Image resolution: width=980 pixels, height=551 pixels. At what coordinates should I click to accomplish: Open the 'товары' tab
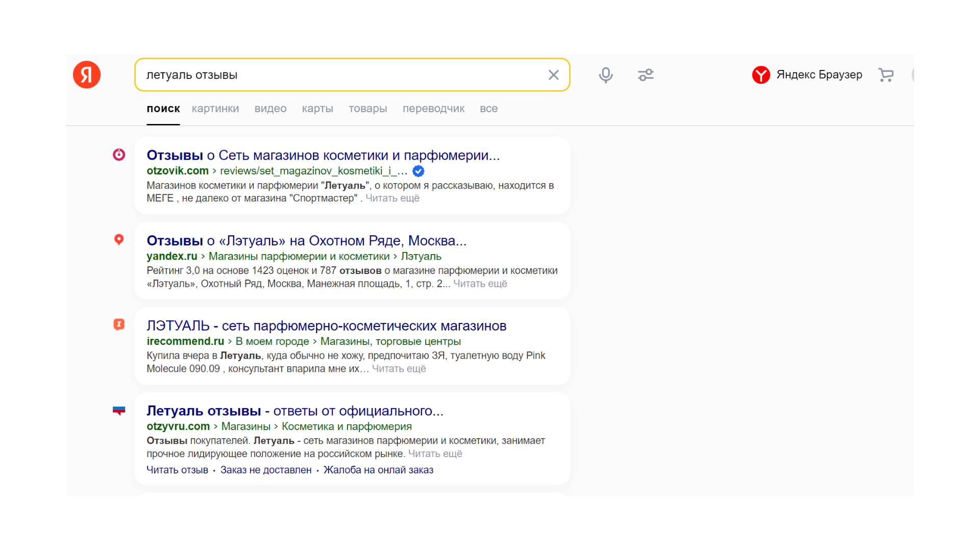pos(368,109)
